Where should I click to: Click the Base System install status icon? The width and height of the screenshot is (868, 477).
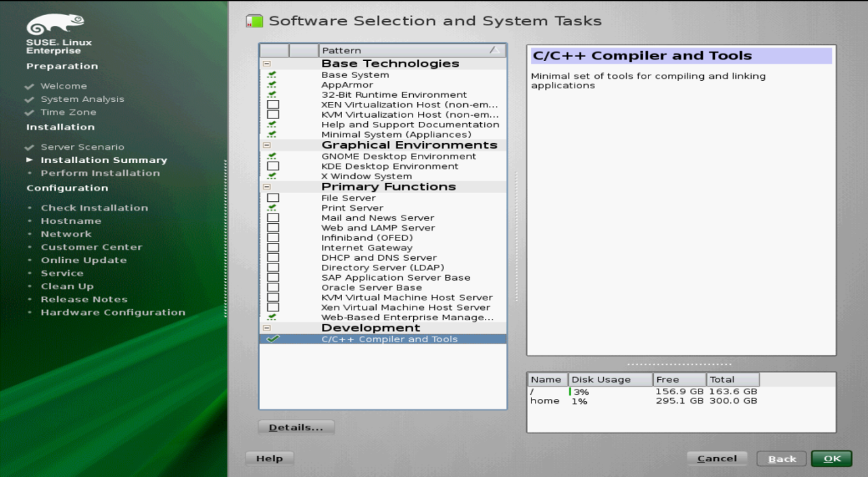273,75
